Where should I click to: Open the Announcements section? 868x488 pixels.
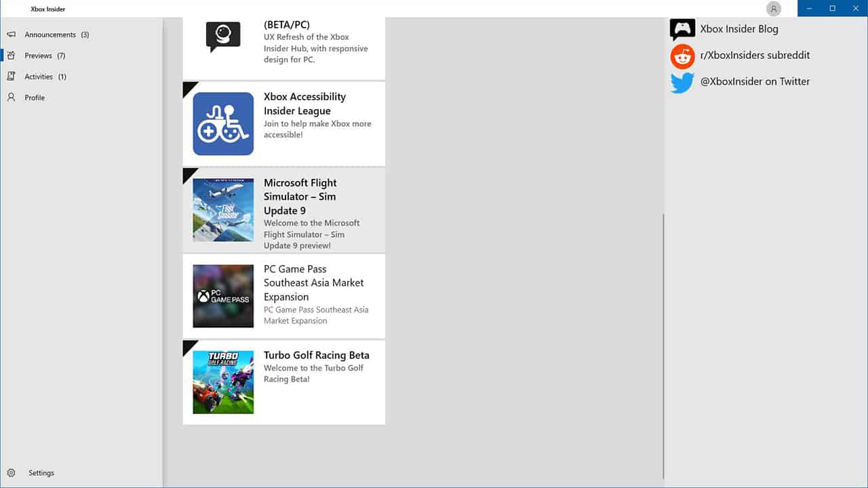coord(81,35)
